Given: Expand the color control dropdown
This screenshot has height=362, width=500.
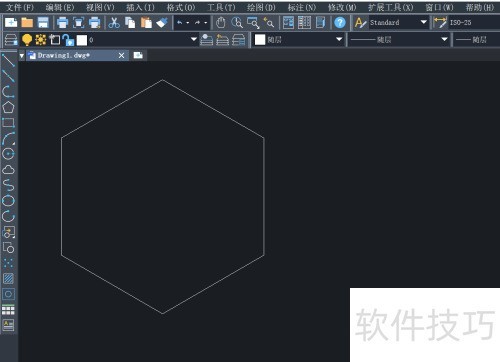Looking at the screenshot, I should [339, 40].
